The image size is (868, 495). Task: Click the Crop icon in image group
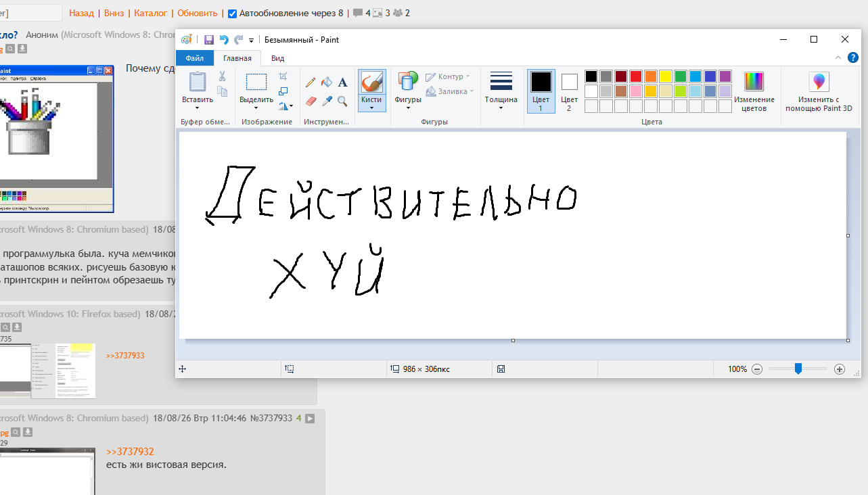(x=283, y=76)
